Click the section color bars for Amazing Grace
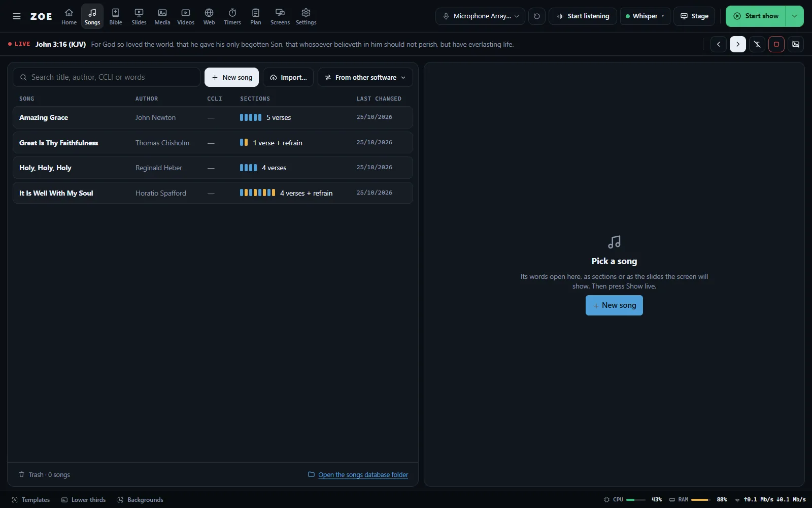This screenshot has width=812, height=508. coord(251,117)
